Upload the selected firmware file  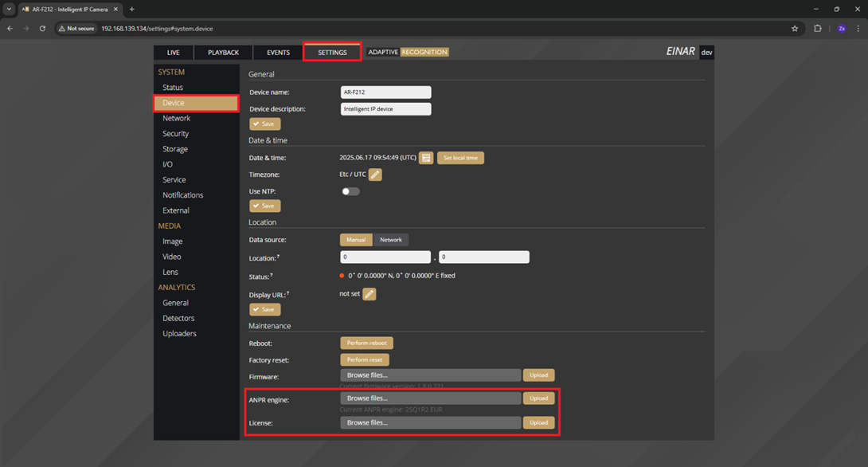pos(538,375)
